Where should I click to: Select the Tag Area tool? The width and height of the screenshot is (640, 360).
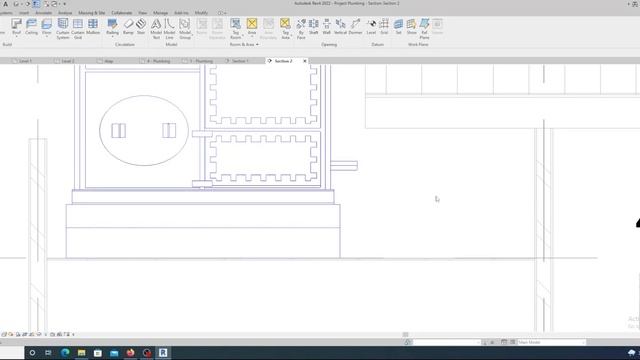tap(285, 29)
